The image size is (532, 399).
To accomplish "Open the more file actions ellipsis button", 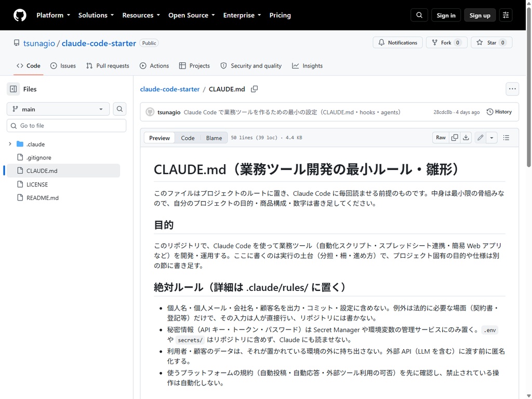I will [512, 89].
